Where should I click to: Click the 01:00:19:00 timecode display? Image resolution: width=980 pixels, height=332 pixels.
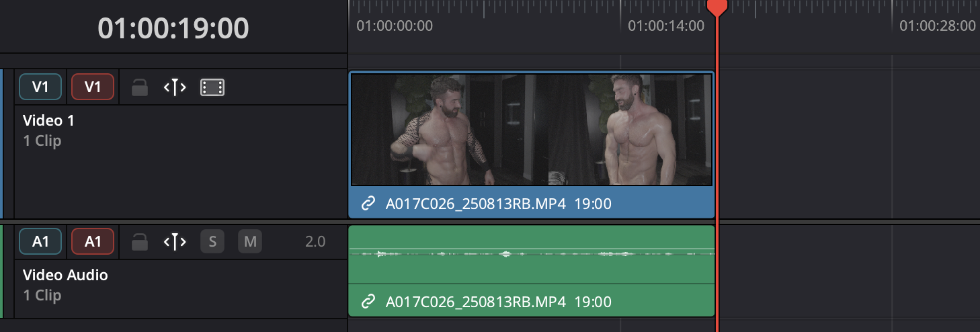click(x=173, y=28)
